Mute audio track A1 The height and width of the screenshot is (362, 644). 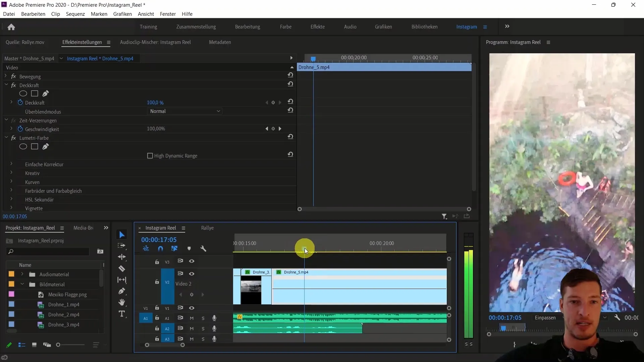(x=192, y=318)
